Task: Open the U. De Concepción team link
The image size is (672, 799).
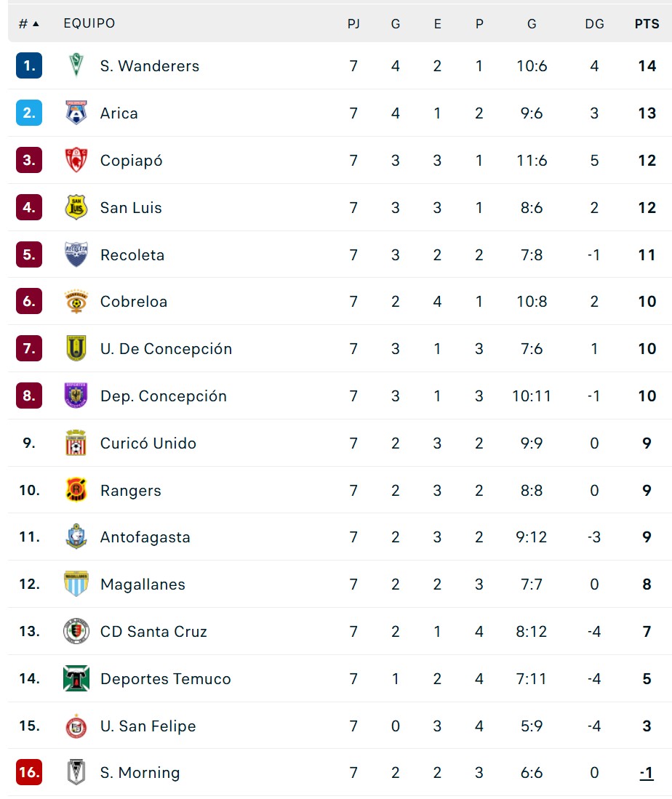Action: click(x=166, y=349)
